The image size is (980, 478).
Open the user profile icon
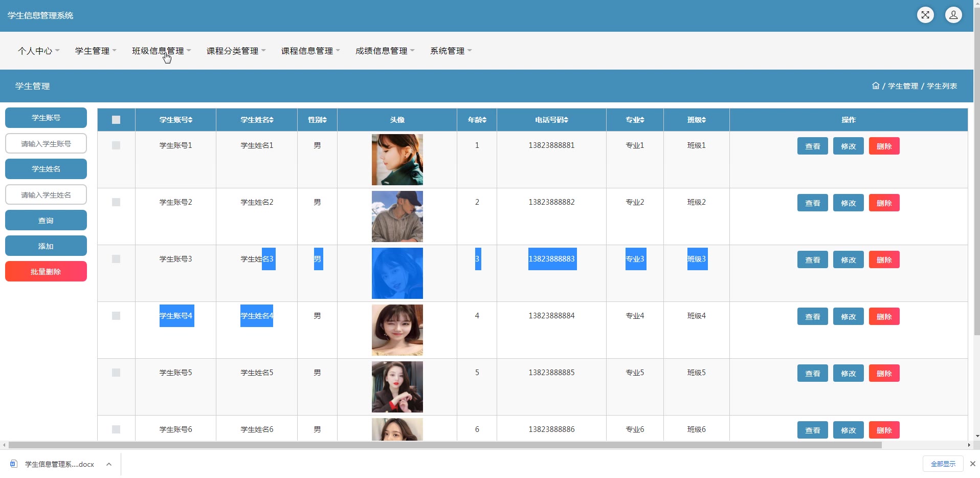953,15
